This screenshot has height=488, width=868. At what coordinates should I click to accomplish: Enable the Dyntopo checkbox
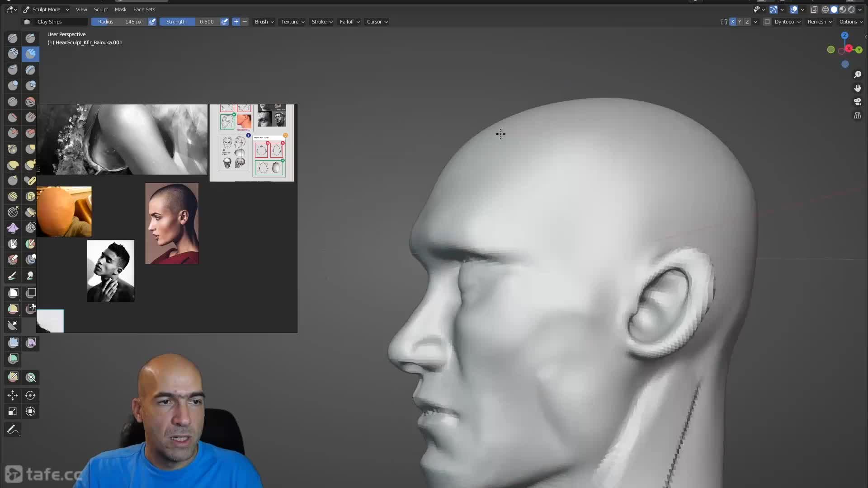(767, 22)
